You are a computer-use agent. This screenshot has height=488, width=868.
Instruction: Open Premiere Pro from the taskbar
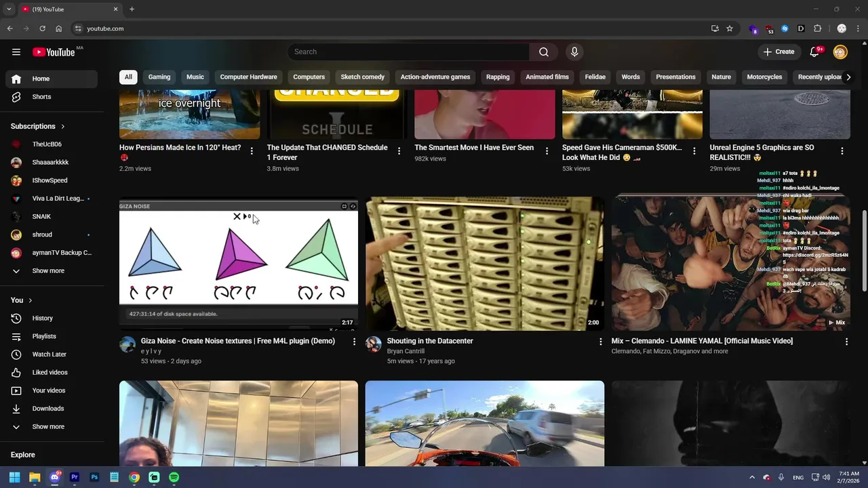click(75, 477)
